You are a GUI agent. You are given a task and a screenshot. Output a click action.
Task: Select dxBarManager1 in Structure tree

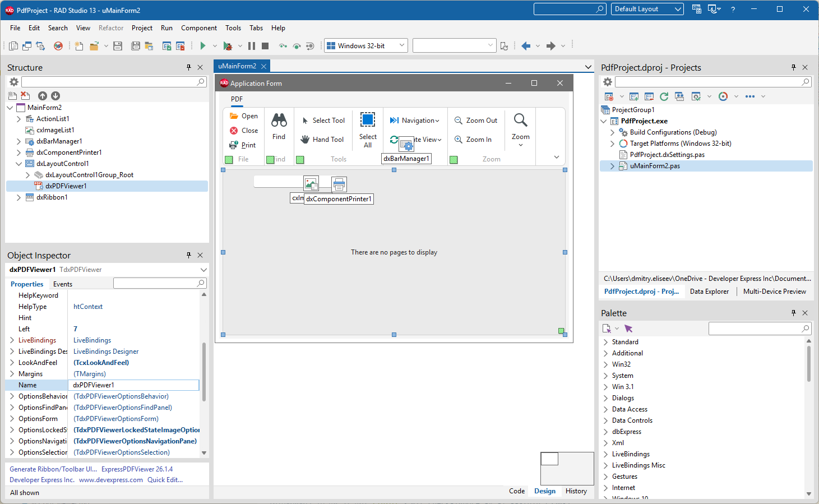tap(59, 141)
